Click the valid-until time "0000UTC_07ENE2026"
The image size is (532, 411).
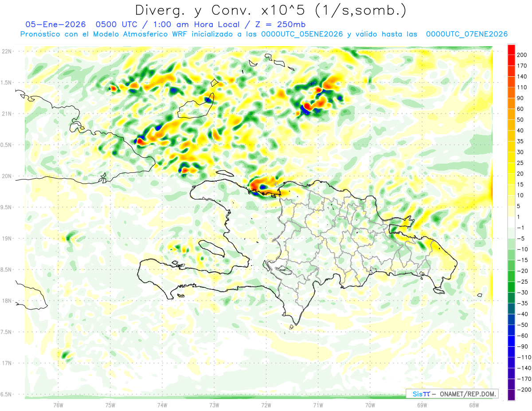coord(466,34)
